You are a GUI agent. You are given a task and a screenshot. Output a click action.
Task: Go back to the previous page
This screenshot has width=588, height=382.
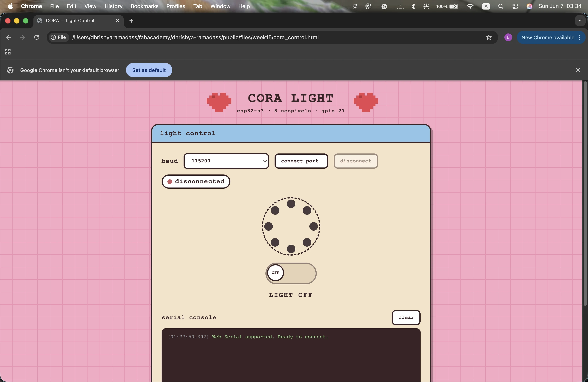click(9, 37)
